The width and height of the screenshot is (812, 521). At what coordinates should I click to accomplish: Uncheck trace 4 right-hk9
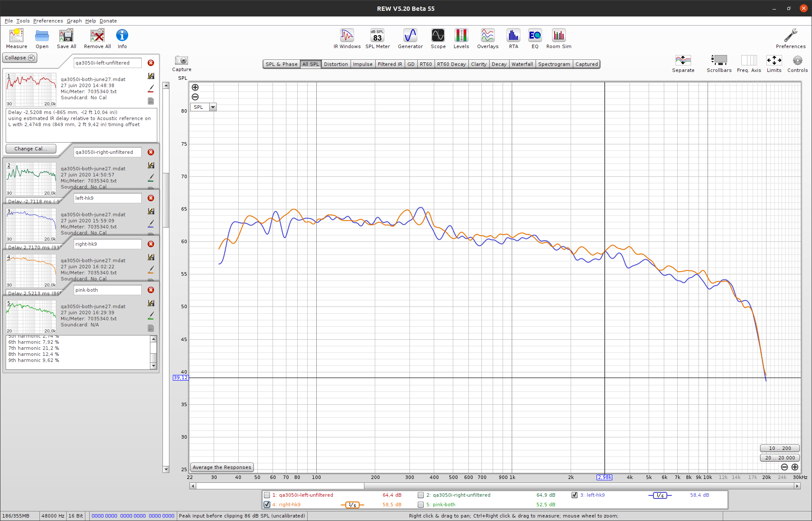click(267, 505)
